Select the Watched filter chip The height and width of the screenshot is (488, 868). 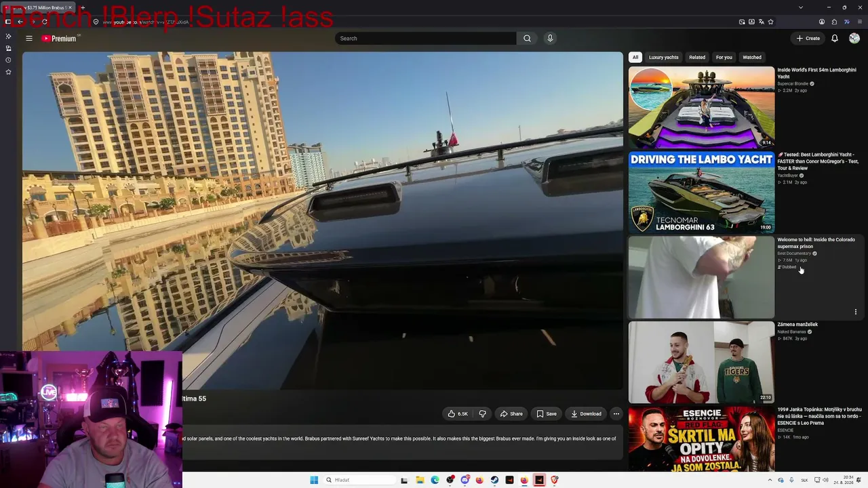pyautogui.click(x=752, y=57)
